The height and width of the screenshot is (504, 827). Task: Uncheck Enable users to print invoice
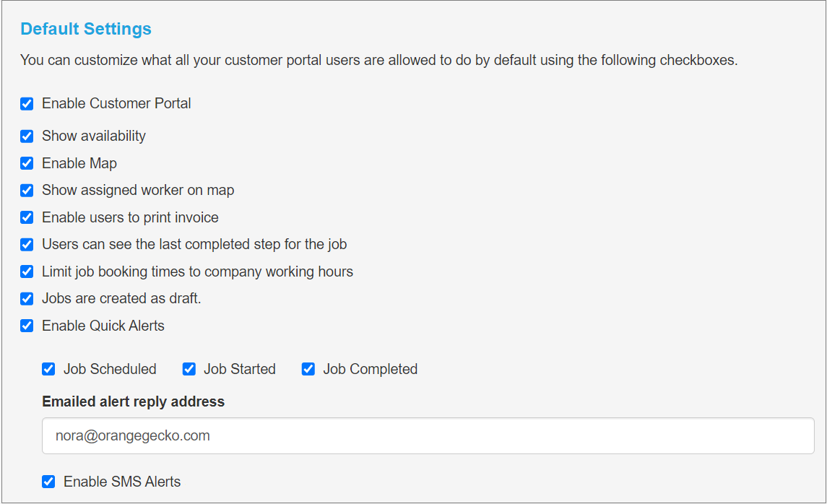[27, 217]
